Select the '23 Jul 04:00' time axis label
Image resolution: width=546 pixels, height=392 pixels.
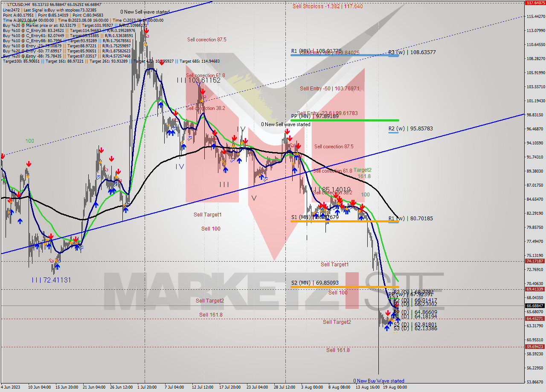tap(257, 388)
